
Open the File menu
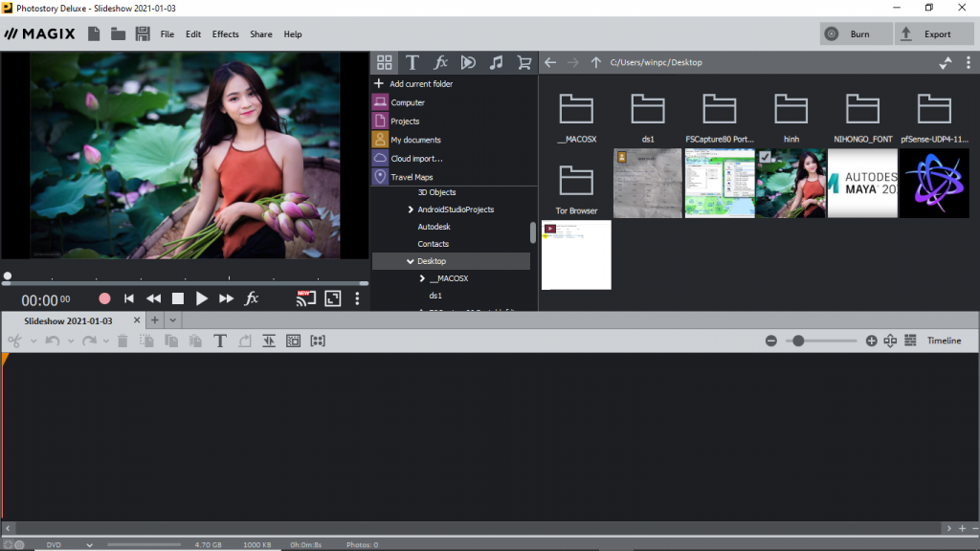click(167, 33)
